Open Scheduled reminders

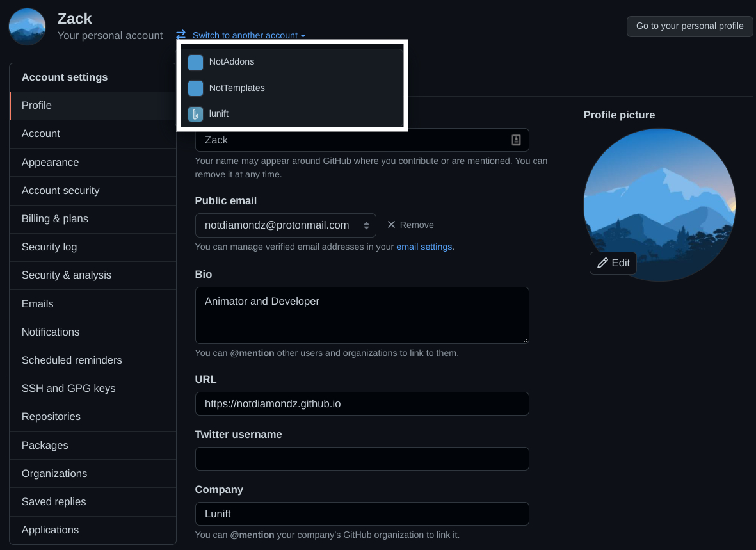point(93,360)
